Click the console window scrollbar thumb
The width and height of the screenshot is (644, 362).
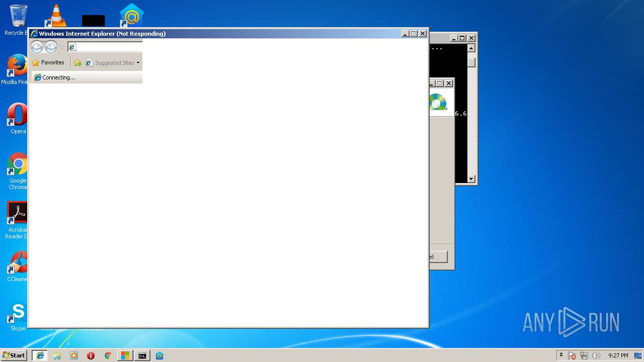[x=471, y=62]
